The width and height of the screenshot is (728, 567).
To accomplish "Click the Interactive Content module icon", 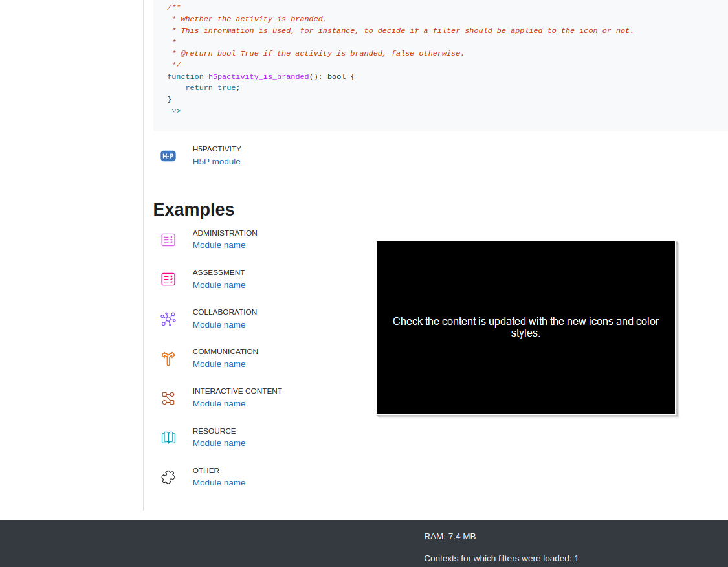I will (168, 398).
